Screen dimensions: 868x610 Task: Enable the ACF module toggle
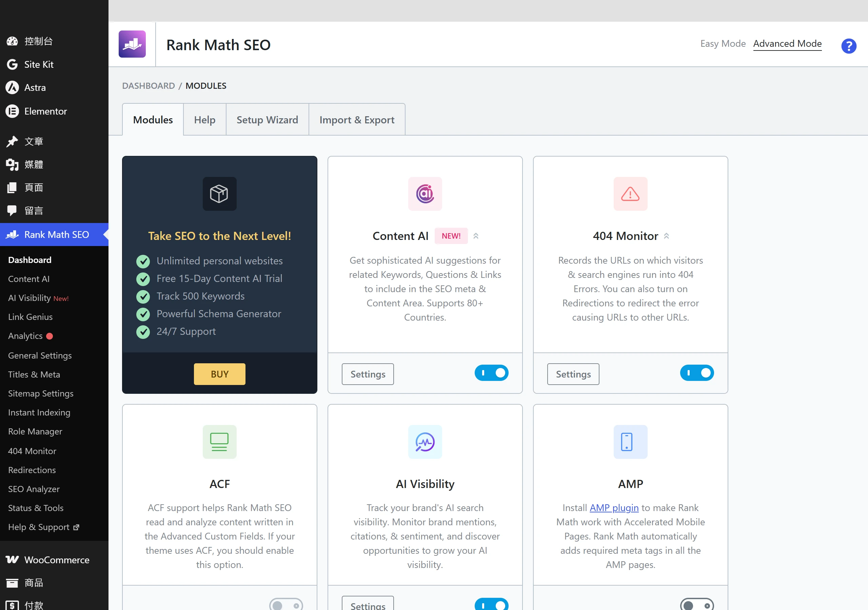(x=286, y=605)
